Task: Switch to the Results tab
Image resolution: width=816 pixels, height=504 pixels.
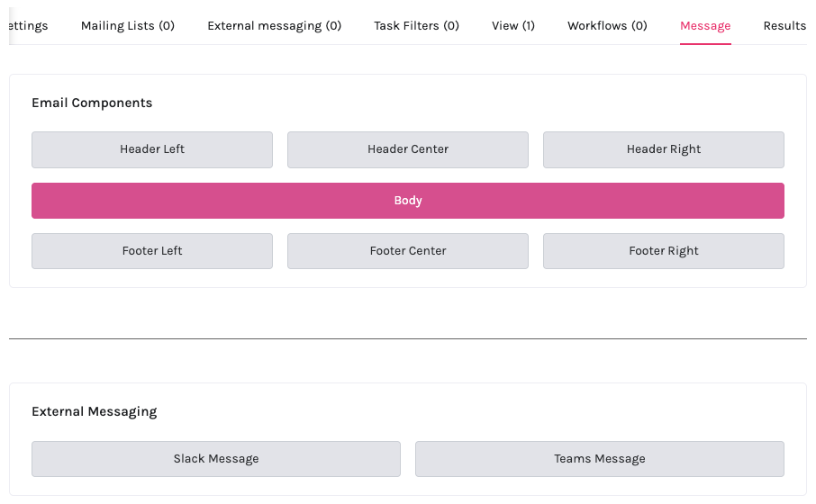Action: [784, 25]
